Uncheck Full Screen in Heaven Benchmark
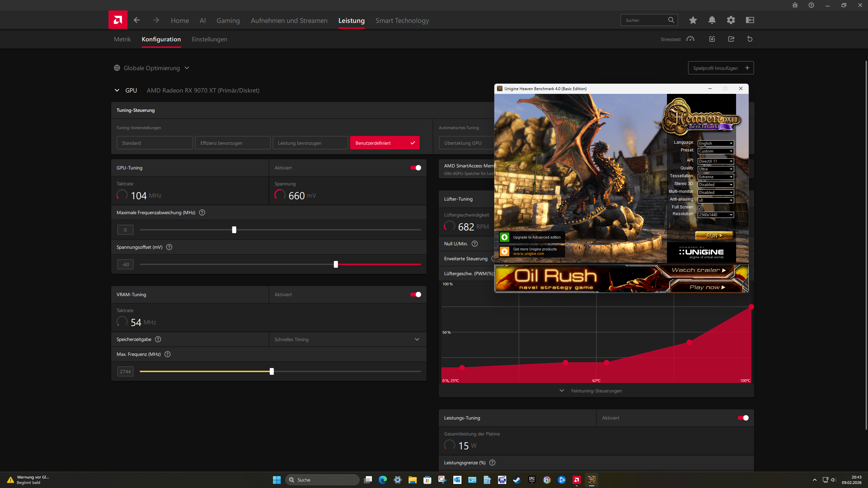 (699, 207)
